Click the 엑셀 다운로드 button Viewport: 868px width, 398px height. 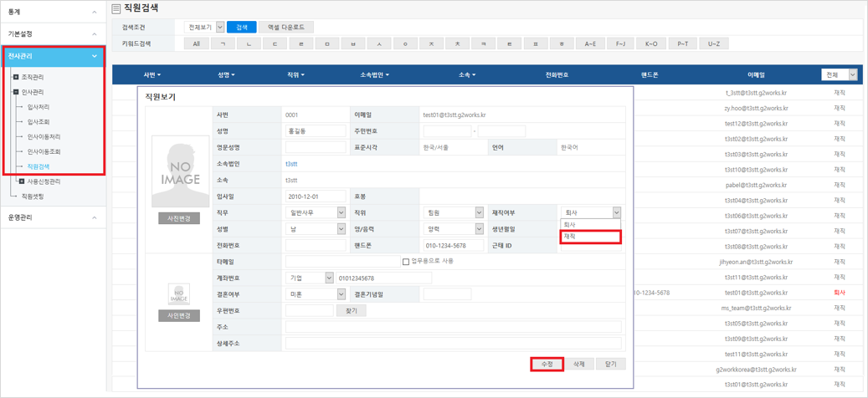(285, 28)
